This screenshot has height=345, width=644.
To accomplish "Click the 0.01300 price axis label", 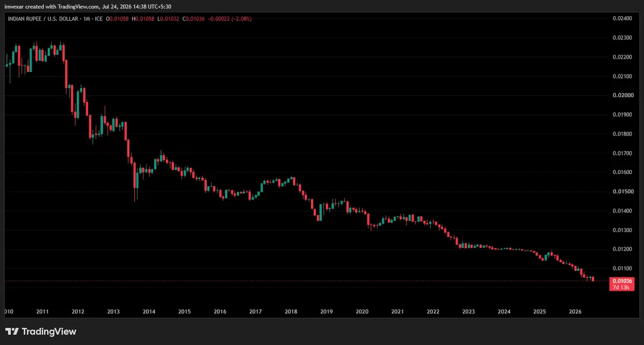I will click(x=622, y=230).
